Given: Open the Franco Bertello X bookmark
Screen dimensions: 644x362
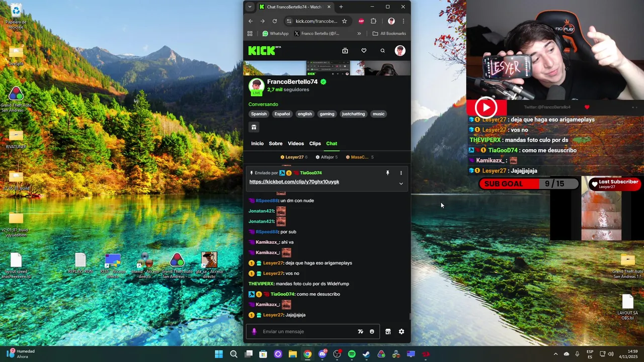Looking at the screenshot, I should [x=316, y=34].
